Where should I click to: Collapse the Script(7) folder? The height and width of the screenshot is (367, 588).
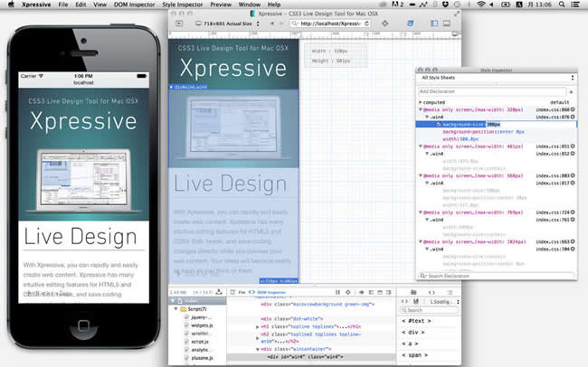point(175,309)
